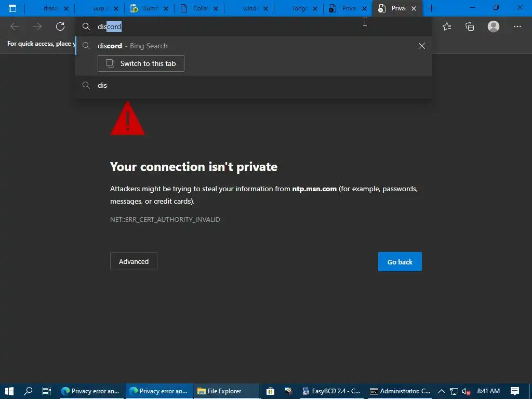Viewport: 532px width, 399px height.
Task: Click the 'Your connection isn't private' heading
Action: pyautogui.click(x=194, y=167)
